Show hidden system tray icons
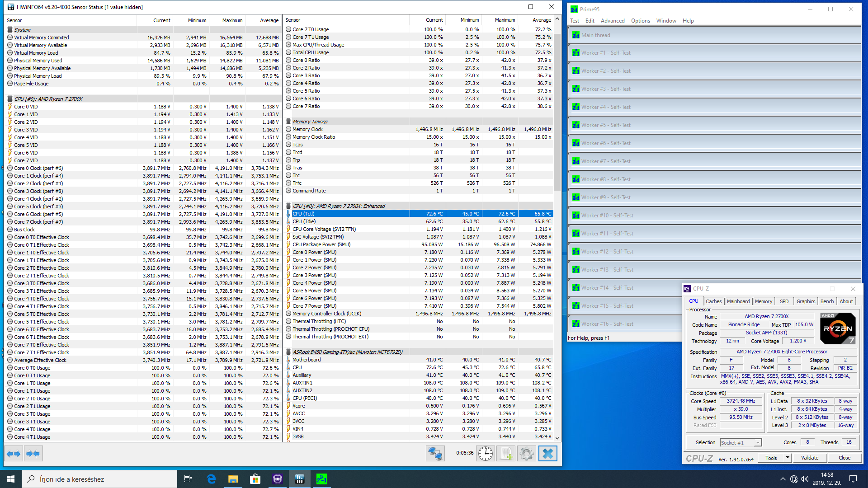This screenshot has height=488, width=868. pos(783,479)
